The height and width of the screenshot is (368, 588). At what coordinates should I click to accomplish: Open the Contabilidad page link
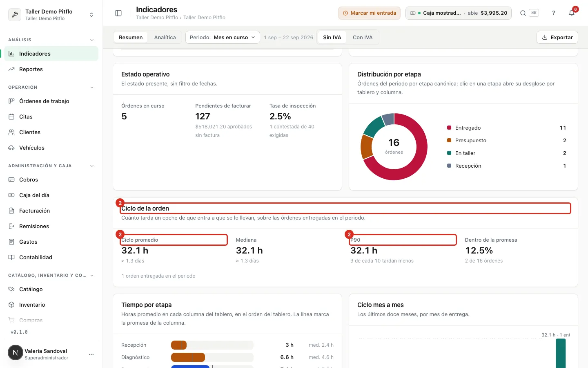pyautogui.click(x=51, y=257)
